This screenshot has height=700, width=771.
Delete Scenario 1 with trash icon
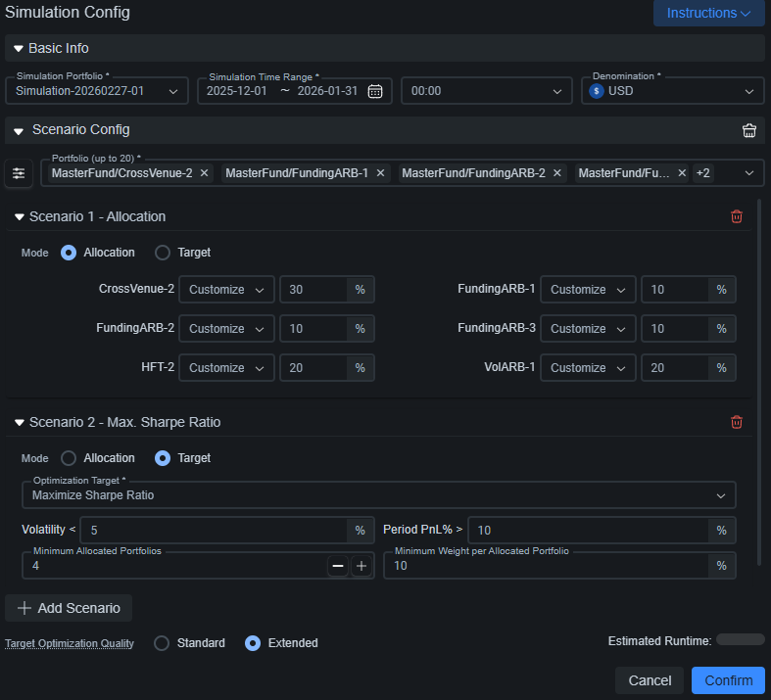(x=736, y=216)
